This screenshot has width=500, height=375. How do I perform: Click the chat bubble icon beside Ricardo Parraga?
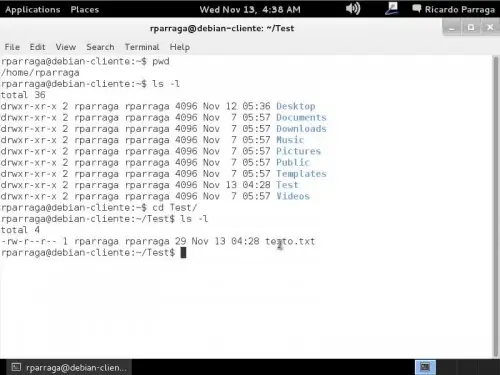[x=417, y=9]
